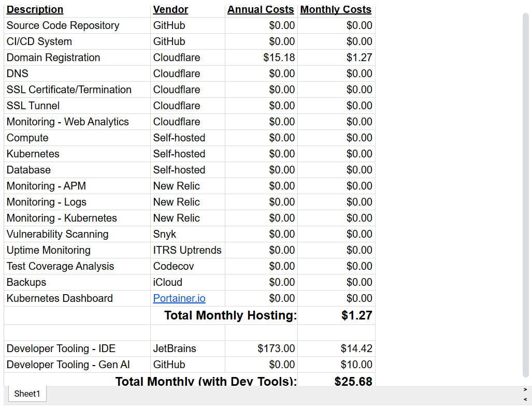Viewport: 532px width, 407px height.
Task: Select the Snyk vendor cell
Action: (188, 234)
